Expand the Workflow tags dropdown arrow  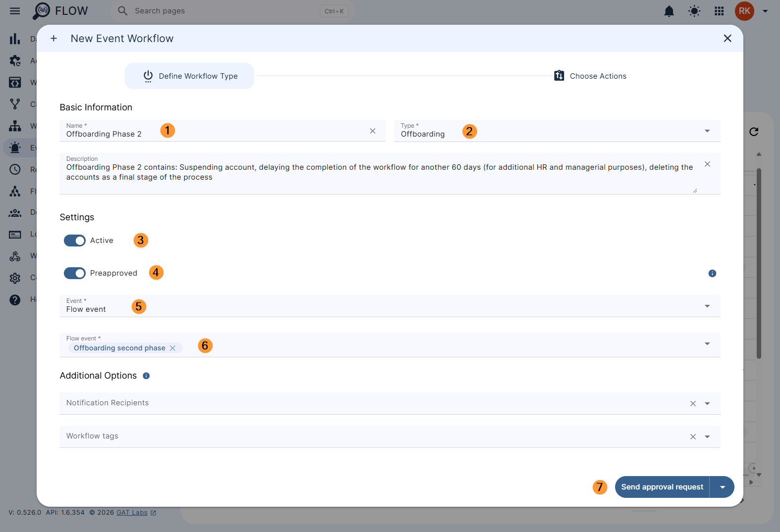coord(707,436)
